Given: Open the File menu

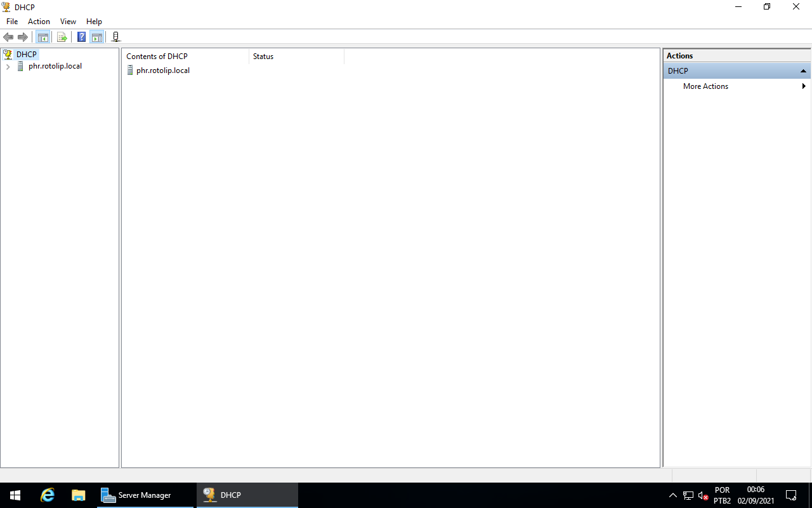Looking at the screenshot, I should click(x=11, y=21).
